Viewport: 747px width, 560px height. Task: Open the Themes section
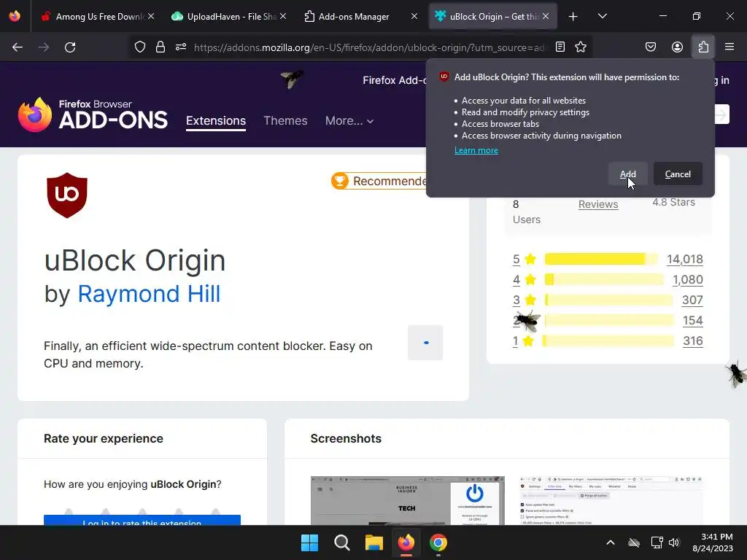tap(285, 120)
